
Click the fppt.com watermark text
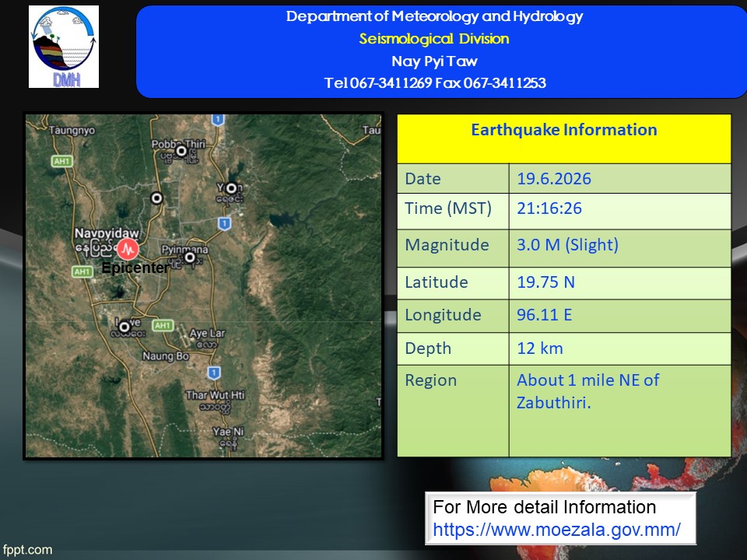(27, 550)
